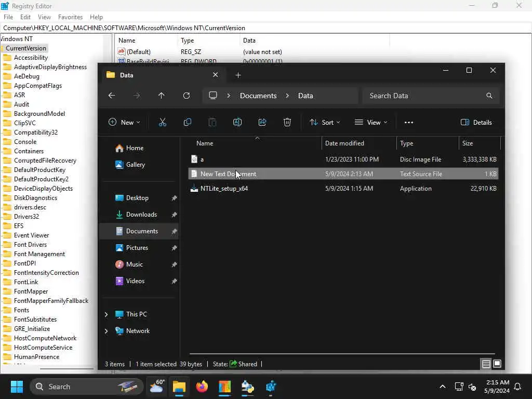Sort files by Size column header

468,143
